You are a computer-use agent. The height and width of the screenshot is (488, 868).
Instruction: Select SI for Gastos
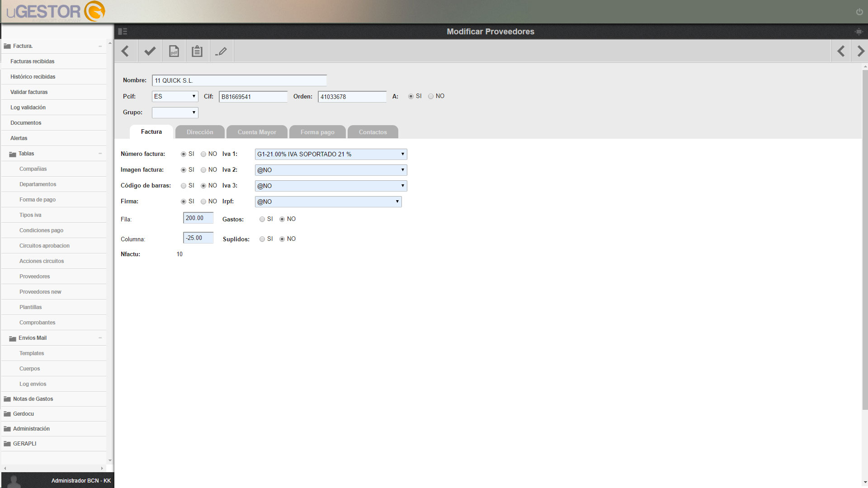262,219
